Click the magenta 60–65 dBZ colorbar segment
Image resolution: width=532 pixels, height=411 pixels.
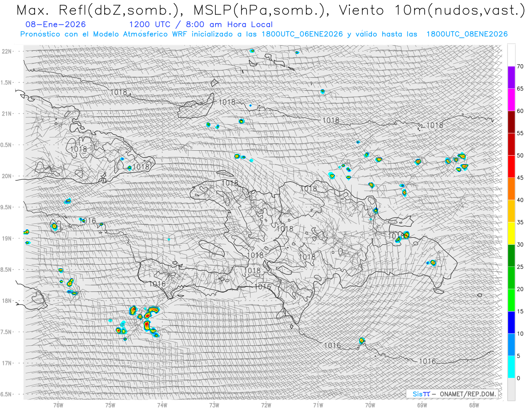coord(511,100)
